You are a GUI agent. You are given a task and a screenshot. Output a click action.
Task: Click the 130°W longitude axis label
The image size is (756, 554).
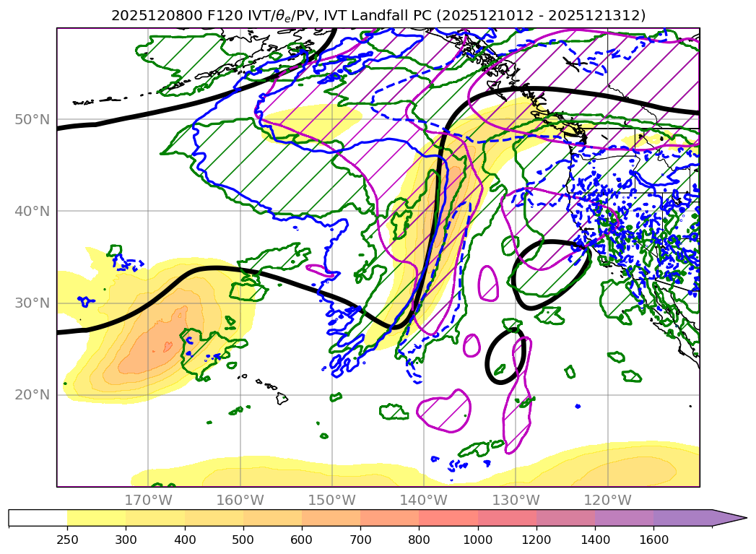516,501
